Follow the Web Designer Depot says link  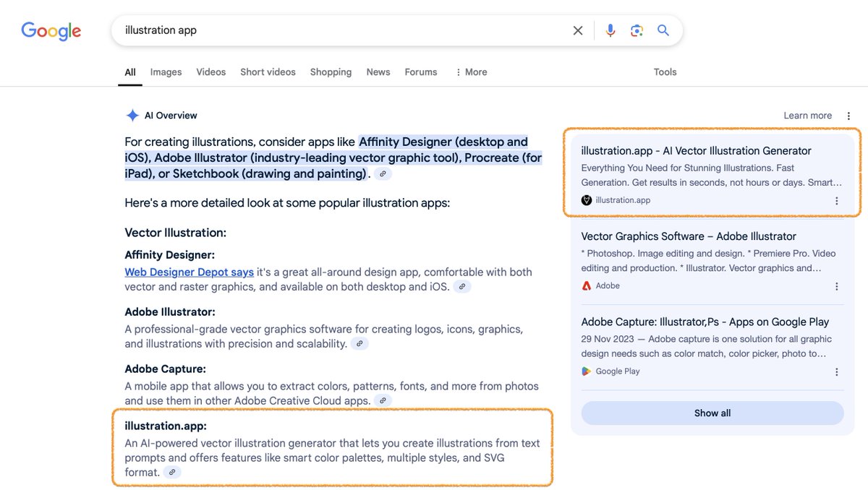pyautogui.click(x=189, y=272)
